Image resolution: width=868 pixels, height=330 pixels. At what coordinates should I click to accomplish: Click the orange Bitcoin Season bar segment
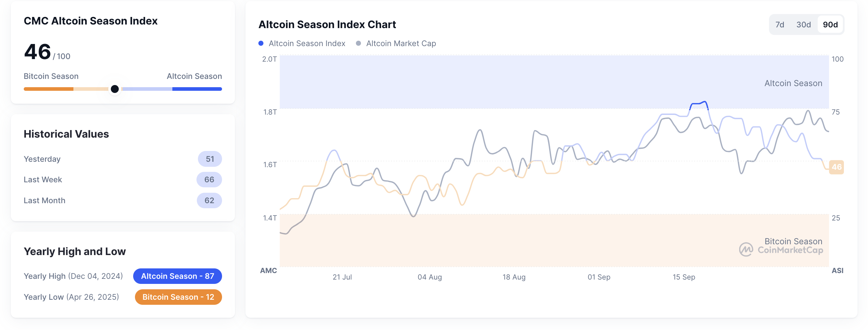click(x=49, y=89)
